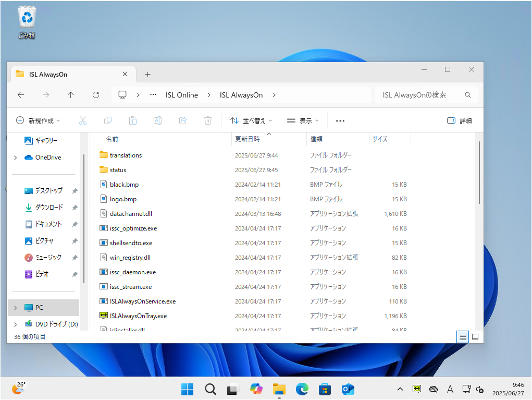Switch to details view icon in status bar

click(463, 337)
